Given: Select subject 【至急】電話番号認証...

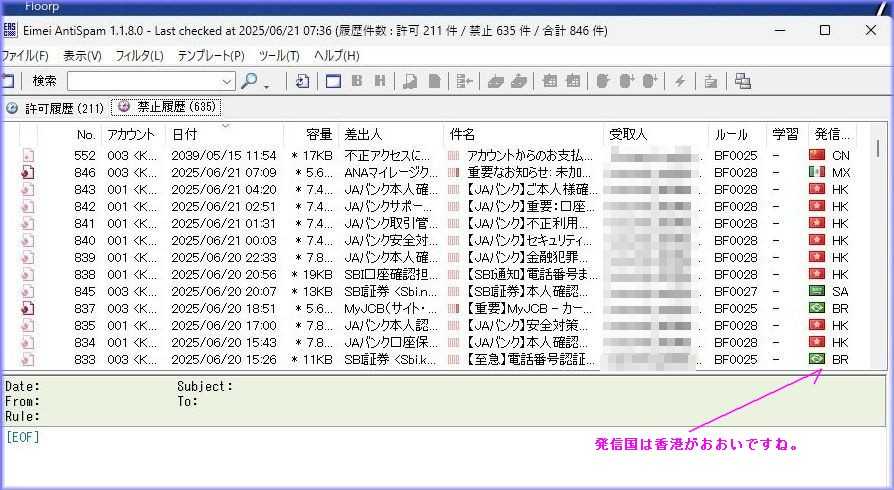Looking at the screenshot, I should (x=530, y=359).
